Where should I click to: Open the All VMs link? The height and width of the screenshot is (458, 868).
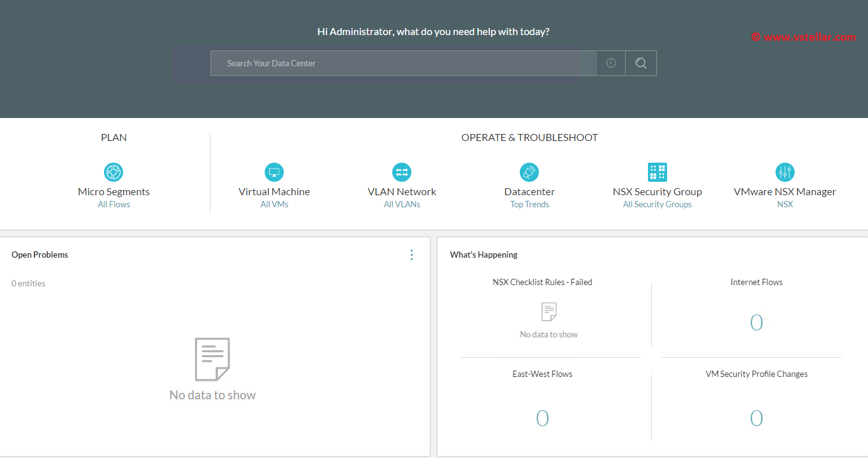click(274, 205)
